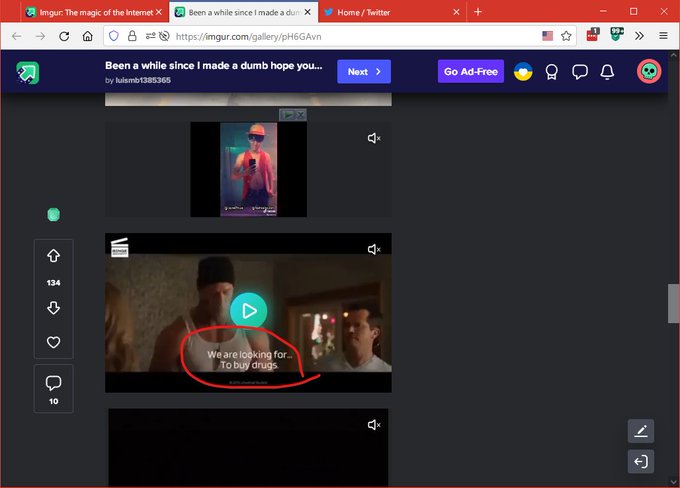The height and width of the screenshot is (488, 680).
Task: Show more extensions with double chevron
Action: click(639, 36)
